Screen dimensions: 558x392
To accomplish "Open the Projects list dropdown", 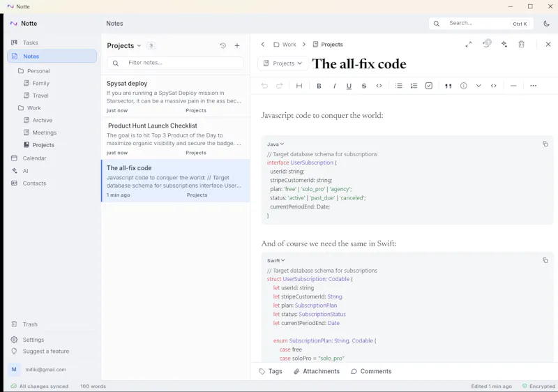I will (124, 45).
